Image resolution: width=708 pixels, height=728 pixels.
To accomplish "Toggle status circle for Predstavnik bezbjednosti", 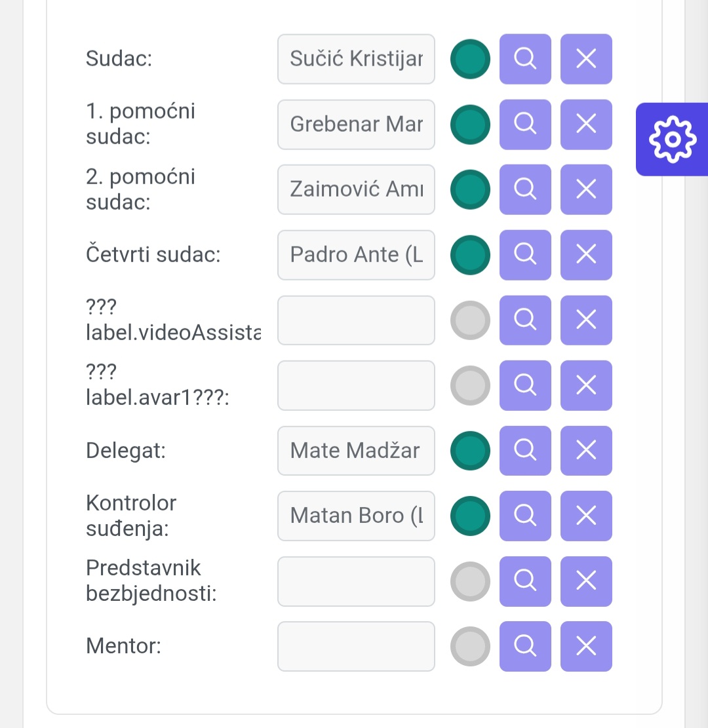I will point(470,581).
